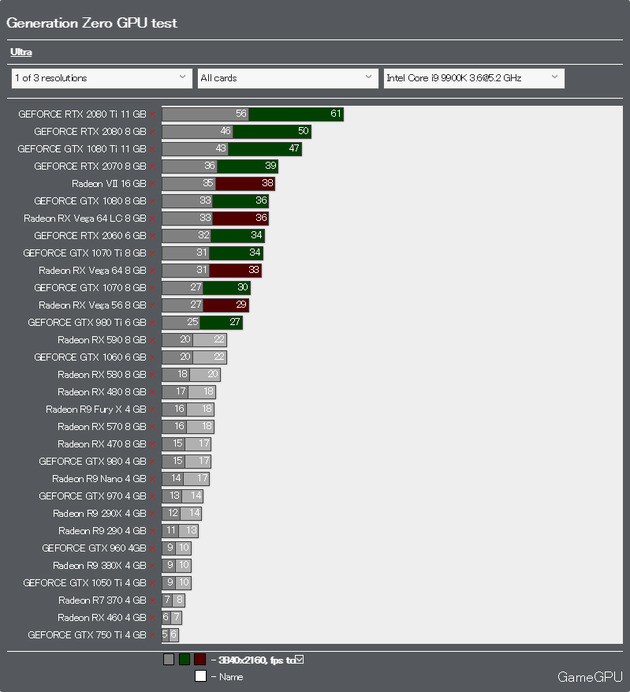Click the GEFORCE GTX 1060 6 GB label
Screen dimensions: 630x692
pos(90,357)
